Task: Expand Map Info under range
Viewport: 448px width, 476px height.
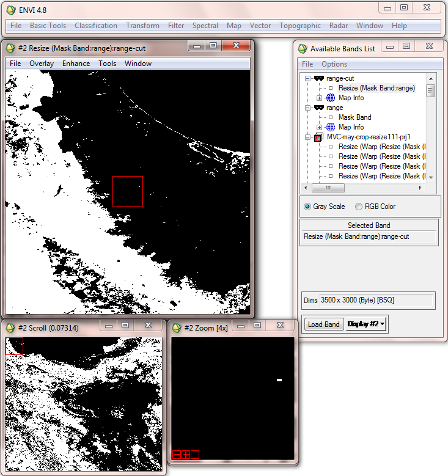Action: pyautogui.click(x=319, y=127)
